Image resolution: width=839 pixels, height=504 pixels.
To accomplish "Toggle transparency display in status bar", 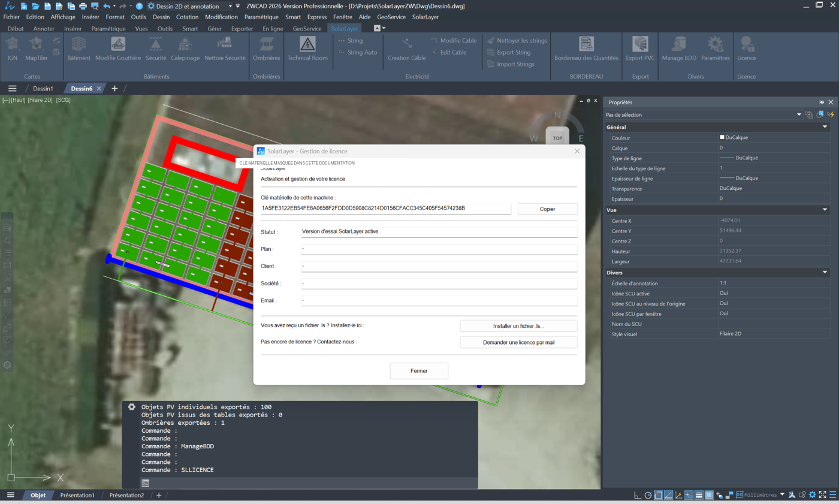I will [709, 495].
